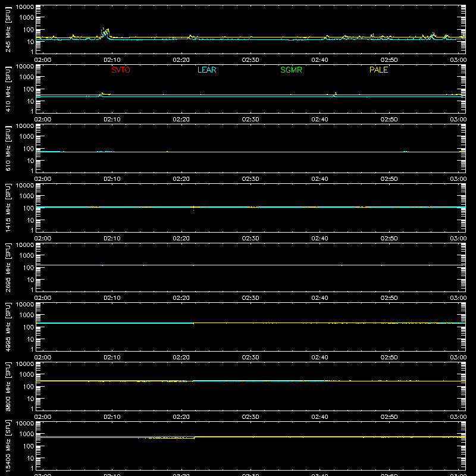Click the 02:50 label under 610 MHz plot
This screenshot has height=476, width=476.
tap(389, 179)
